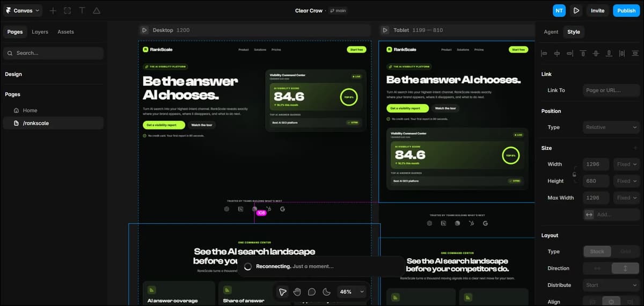Select the Hand pan tool

[x=297, y=292]
